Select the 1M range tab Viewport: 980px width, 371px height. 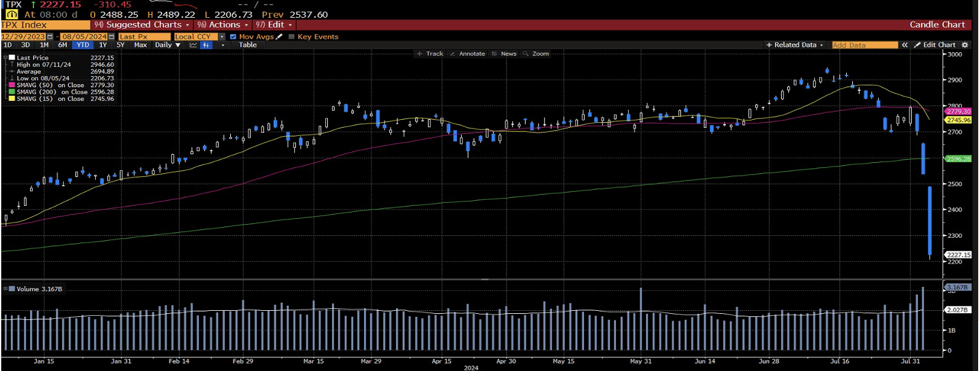pos(44,45)
